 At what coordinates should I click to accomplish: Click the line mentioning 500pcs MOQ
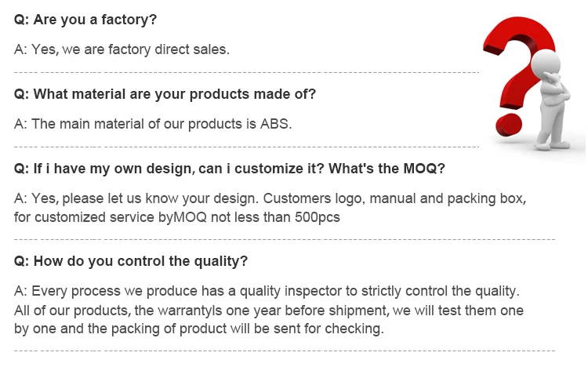point(177,217)
